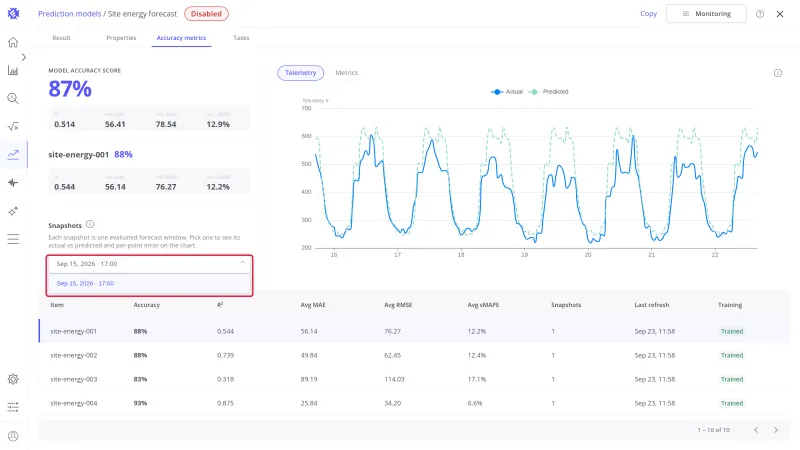
Task: Open the magnifier search analysis icon
Action: (x=13, y=98)
